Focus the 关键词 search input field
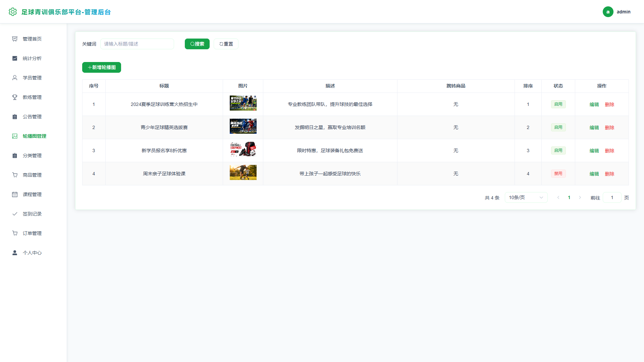Screen dimensions: 644x362 point(137,44)
